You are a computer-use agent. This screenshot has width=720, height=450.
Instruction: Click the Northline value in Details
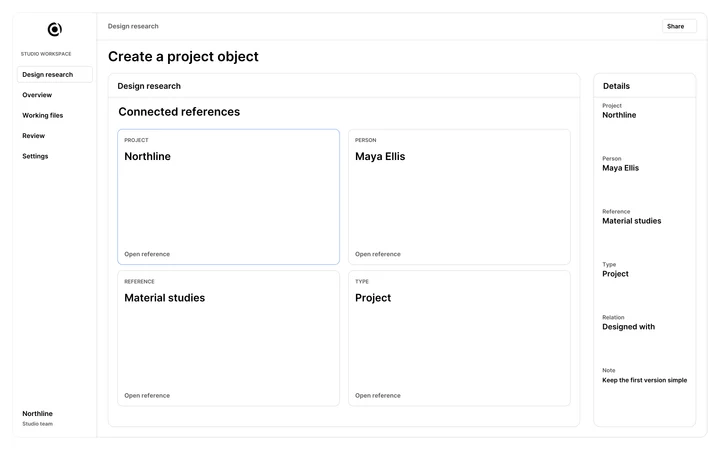coord(619,115)
